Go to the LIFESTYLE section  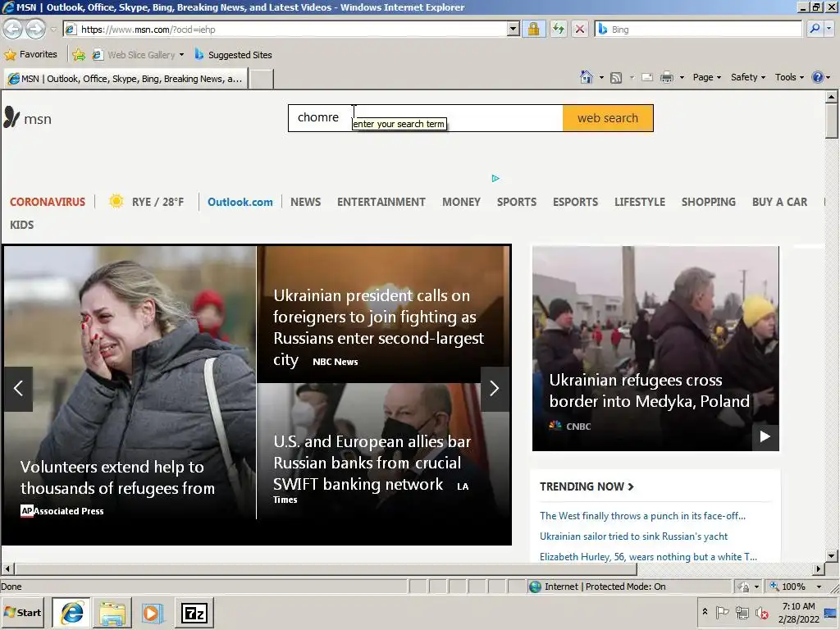(640, 202)
